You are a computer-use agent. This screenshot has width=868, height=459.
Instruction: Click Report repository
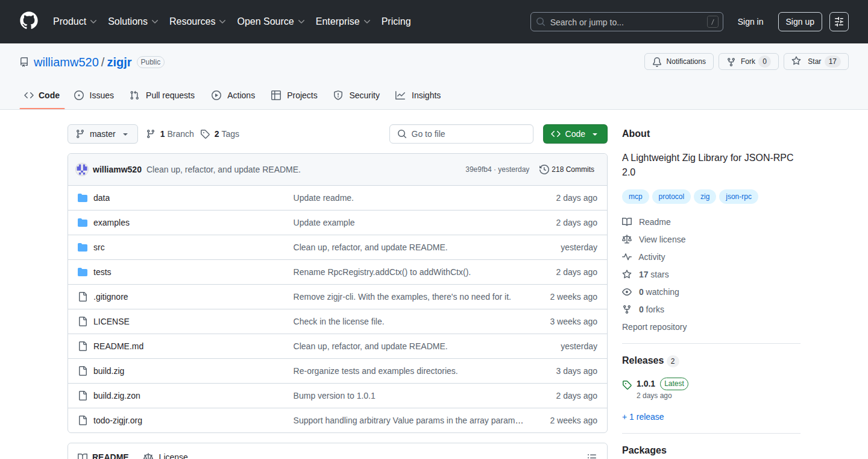pos(655,327)
